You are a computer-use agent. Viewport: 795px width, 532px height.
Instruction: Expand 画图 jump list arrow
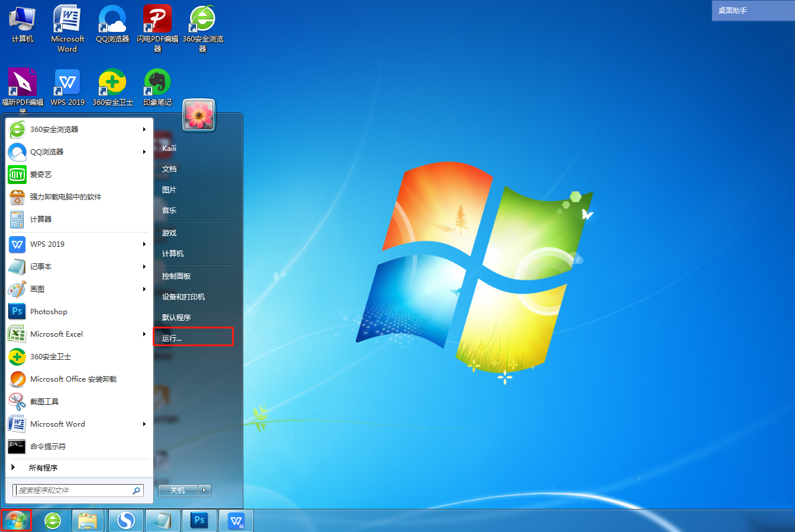144,289
